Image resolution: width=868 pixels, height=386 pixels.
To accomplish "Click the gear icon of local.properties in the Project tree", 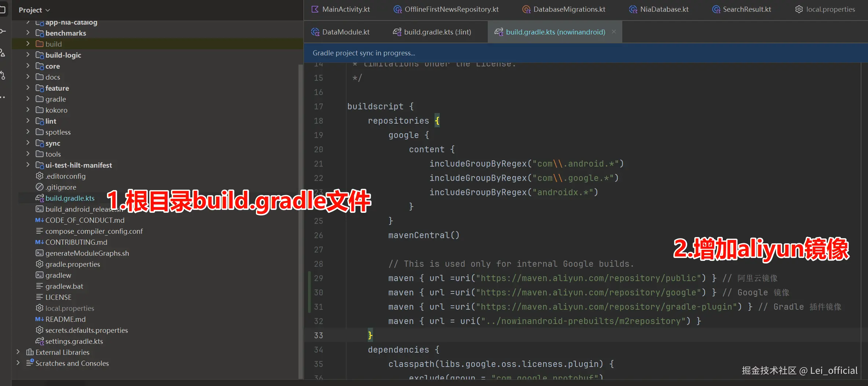I will (40, 308).
